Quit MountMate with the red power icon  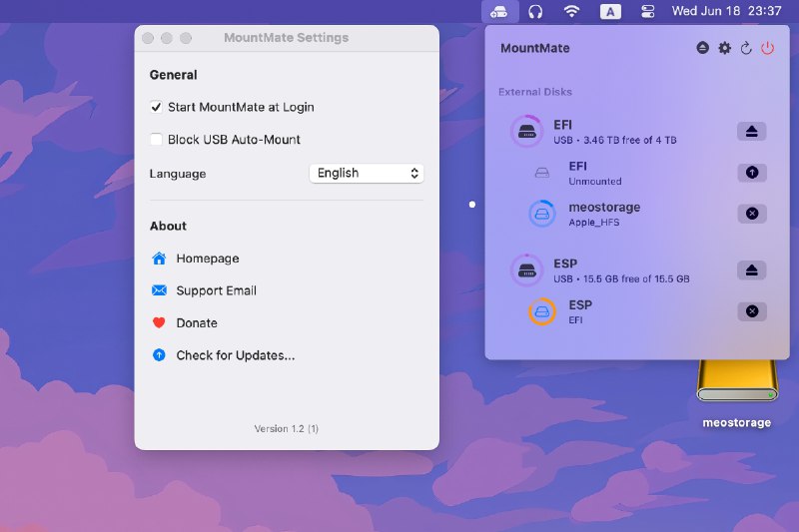(x=767, y=48)
